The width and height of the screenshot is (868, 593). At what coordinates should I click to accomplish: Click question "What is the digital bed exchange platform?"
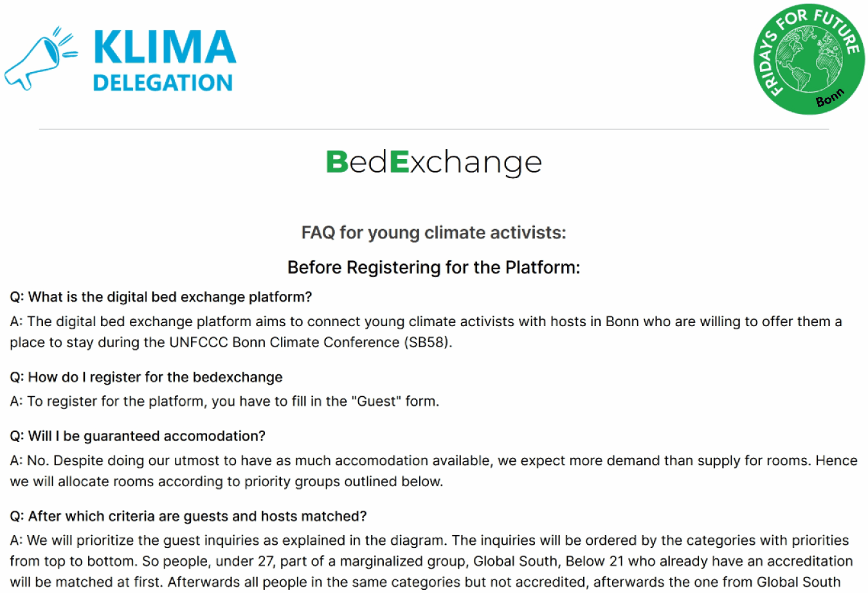point(161,297)
